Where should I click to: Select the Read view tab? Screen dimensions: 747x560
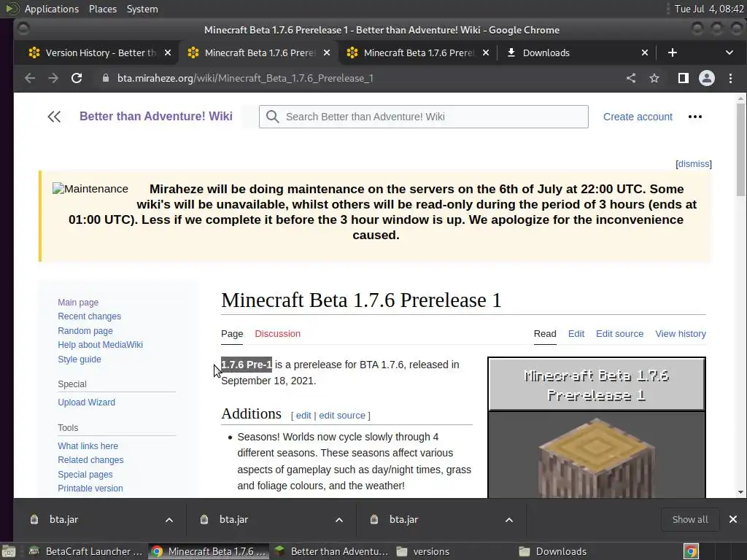545,334
